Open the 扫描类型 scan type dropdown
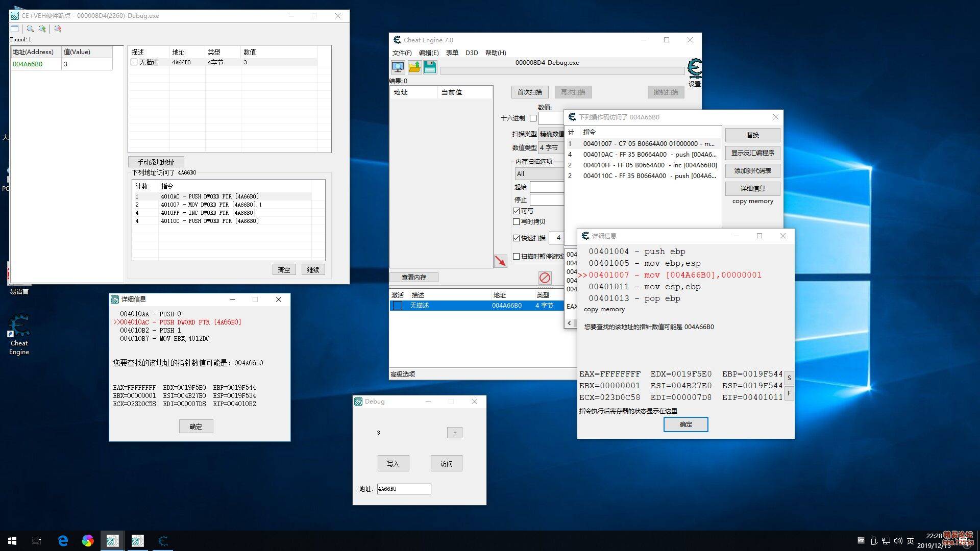This screenshot has height=551, width=980. pyautogui.click(x=551, y=134)
